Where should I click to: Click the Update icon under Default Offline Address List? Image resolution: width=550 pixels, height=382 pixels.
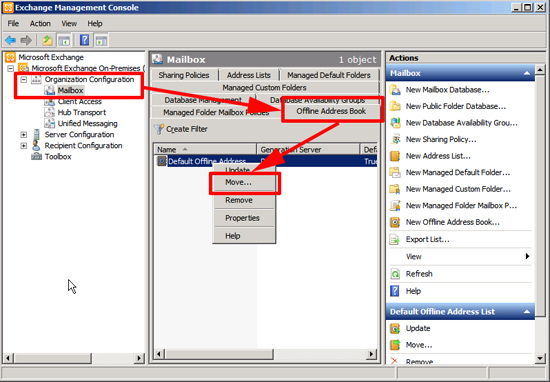click(x=395, y=328)
